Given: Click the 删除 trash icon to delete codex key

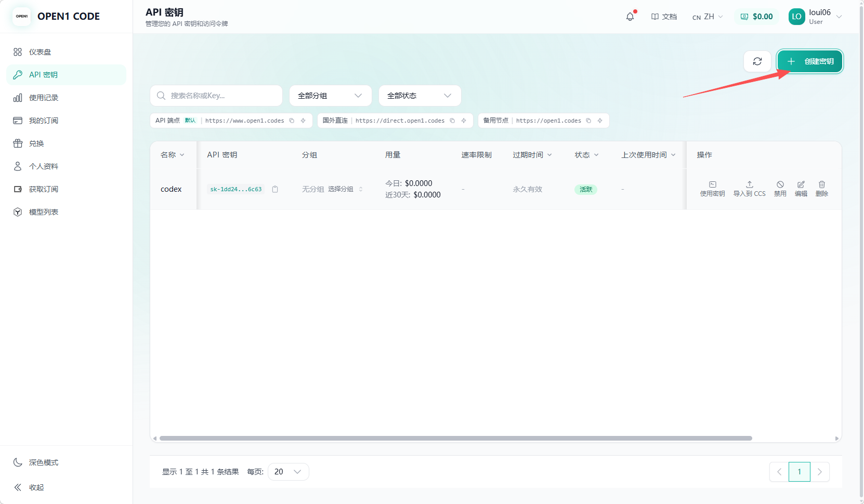Looking at the screenshot, I should 822,184.
